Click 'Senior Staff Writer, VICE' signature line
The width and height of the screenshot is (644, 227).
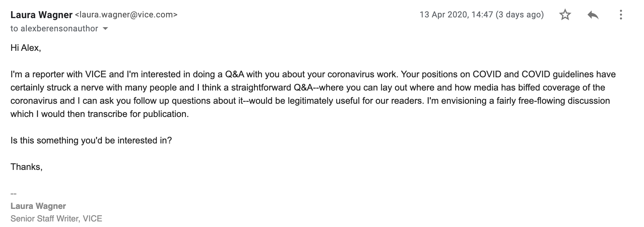coord(56,219)
